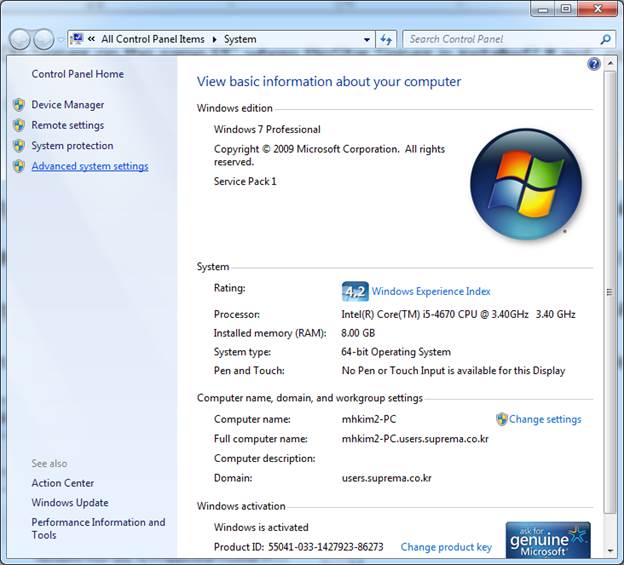Click the Refresh button beside address bar
The width and height of the screenshot is (624, 565).
pyautogui.click(x=387, y=39)
